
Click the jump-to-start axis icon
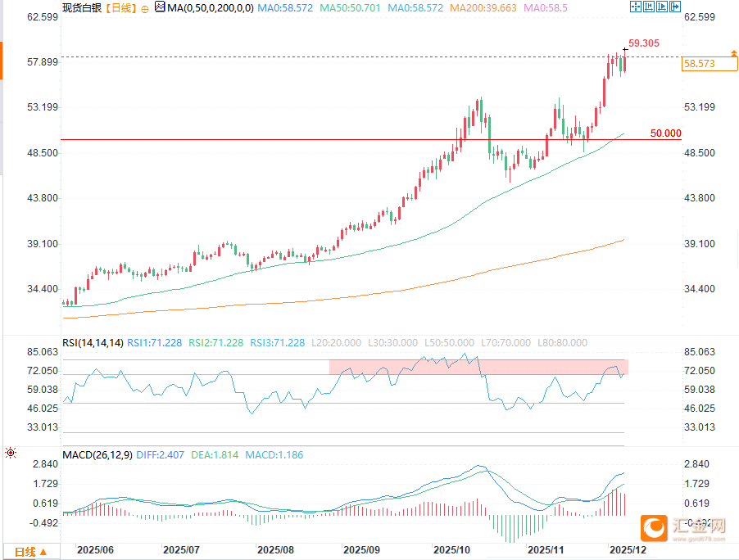(649, 7)
